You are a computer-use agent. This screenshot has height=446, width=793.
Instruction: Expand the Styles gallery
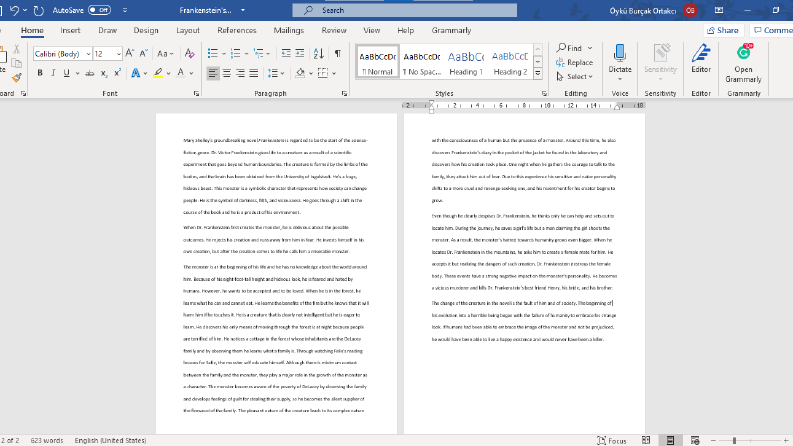point(538,73)
